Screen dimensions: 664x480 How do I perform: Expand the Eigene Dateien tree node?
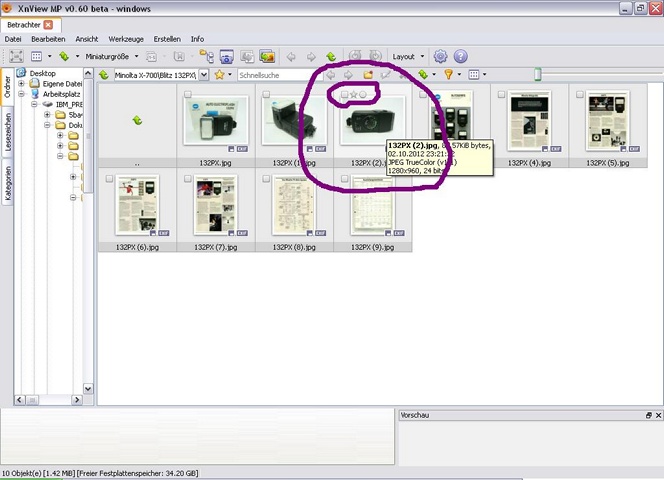pyautogui.click(x=23, y=84)
